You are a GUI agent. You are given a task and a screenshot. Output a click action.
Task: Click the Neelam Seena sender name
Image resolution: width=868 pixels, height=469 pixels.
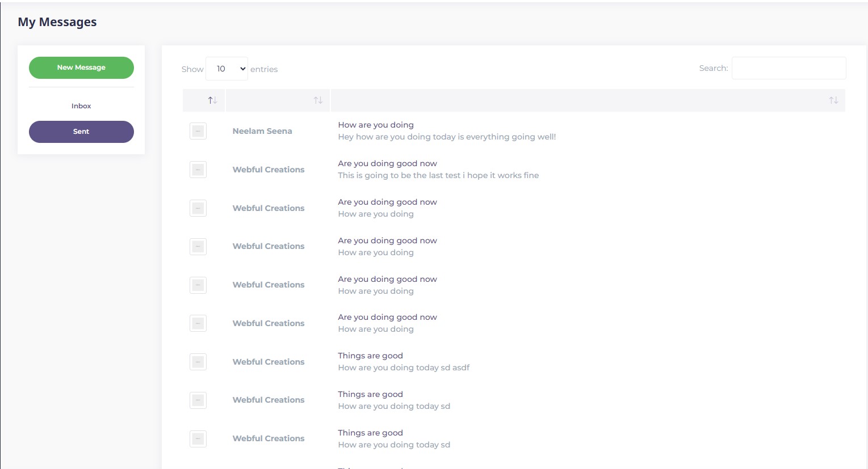(x=262, y=131)
